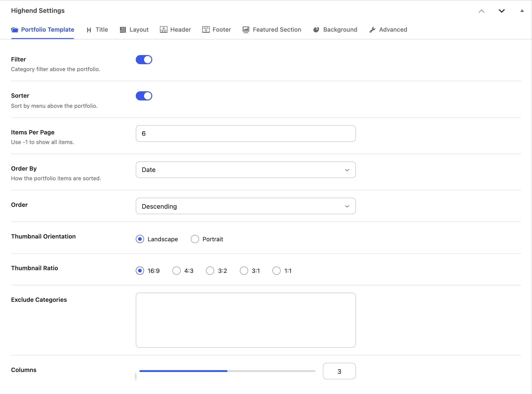Image resolution: width=532 pixels, height=394 pixels.
Task: Click the Items Per Page input field
Action: (x=246, y=133)
